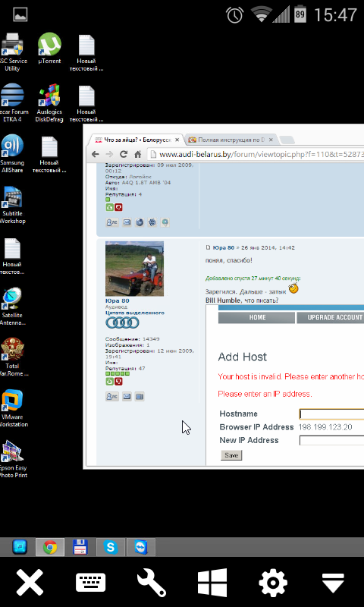Click the Hostname input field
364x607 pixels.
coord(331,414)
